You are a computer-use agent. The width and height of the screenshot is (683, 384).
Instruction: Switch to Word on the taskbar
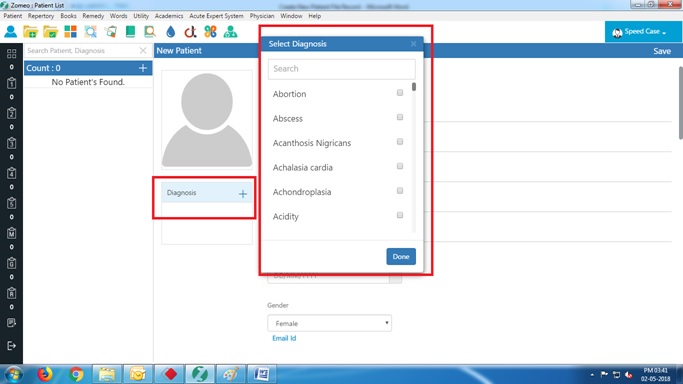[262, 374]
